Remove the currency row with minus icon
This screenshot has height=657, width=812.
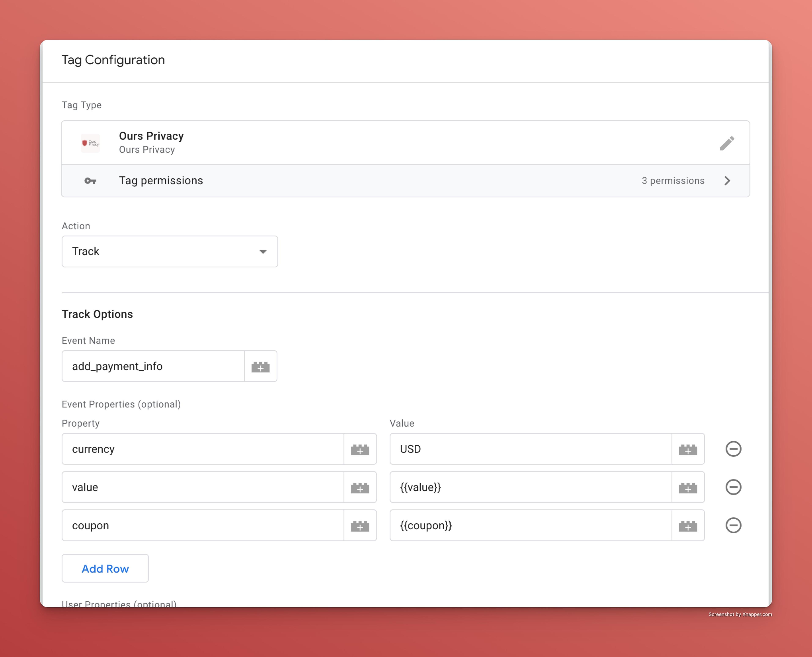pyautogui.click(x=733, y=449)
